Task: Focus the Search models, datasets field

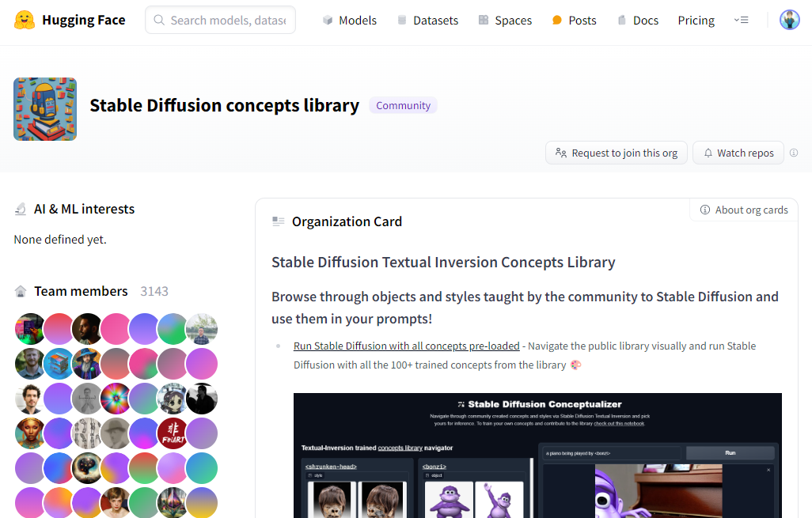Action: coord(221,21)
